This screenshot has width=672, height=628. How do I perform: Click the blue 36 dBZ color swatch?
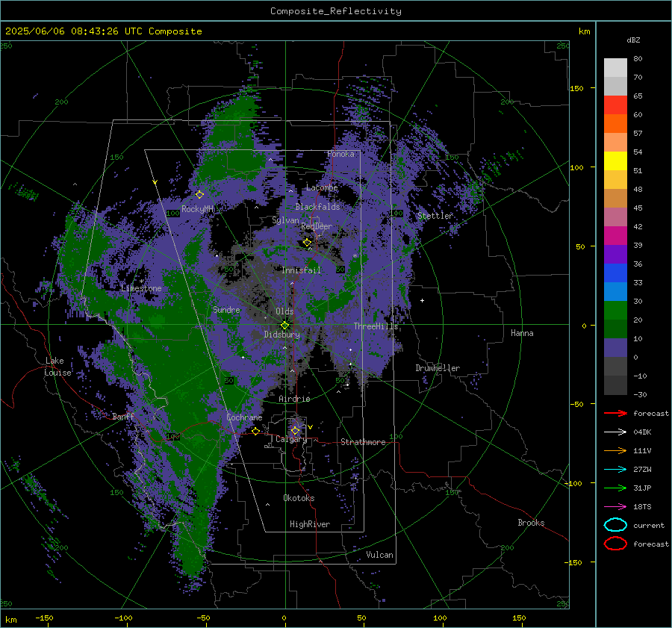click(x=615, y=273)
